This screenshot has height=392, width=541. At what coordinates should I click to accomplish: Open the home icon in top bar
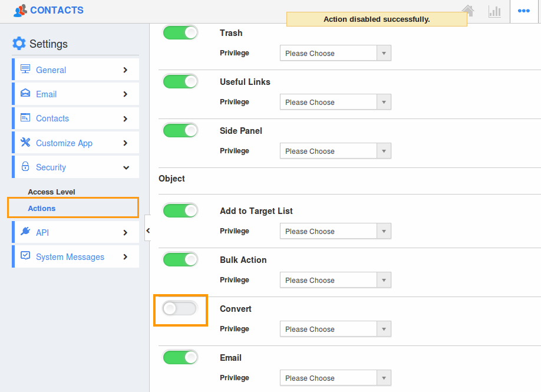point(468,11)
